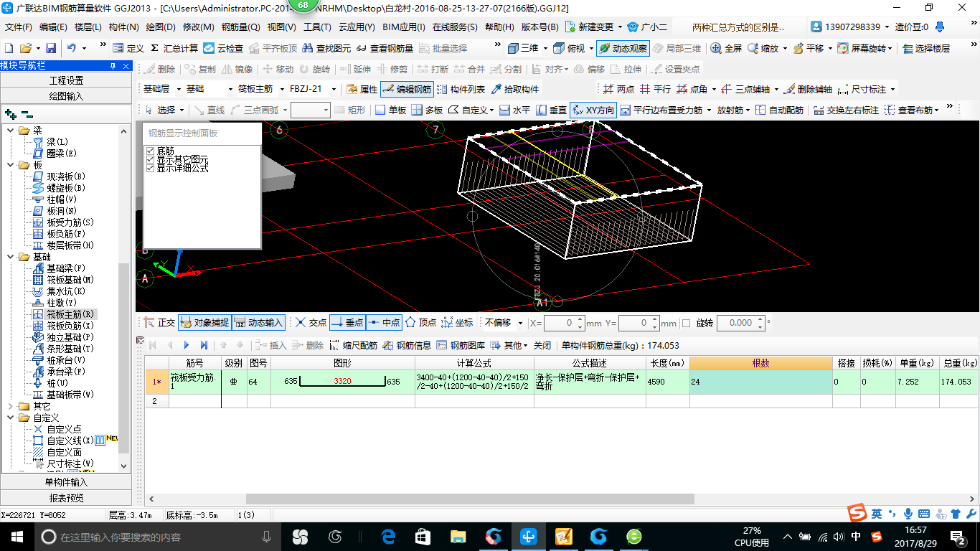This screenshot has height=551, width=980.
Task: Check the 旋转 rotation checkbox
Action: point(686,324)
